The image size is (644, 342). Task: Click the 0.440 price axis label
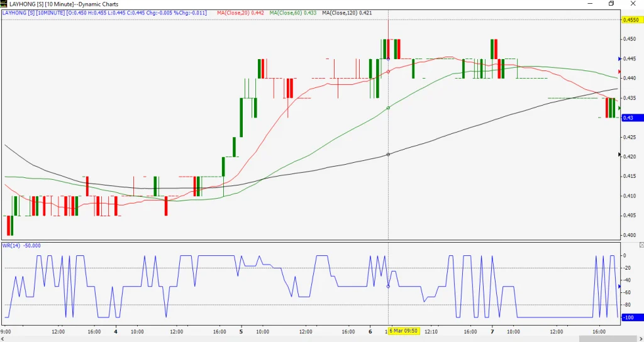pos(630,78)
